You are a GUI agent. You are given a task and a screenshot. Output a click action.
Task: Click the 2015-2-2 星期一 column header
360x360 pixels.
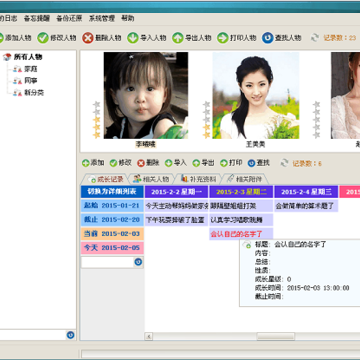coord(177,192)
